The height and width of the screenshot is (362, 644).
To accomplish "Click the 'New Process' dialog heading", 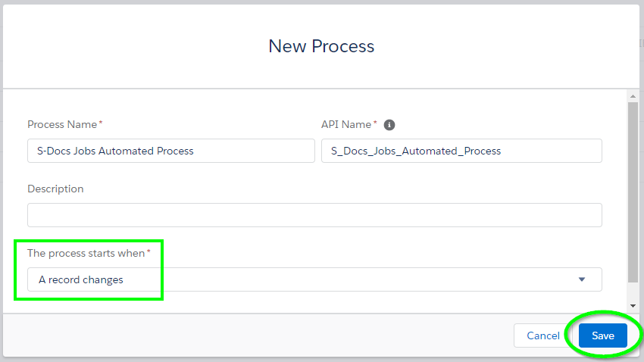I will point(321,46).
